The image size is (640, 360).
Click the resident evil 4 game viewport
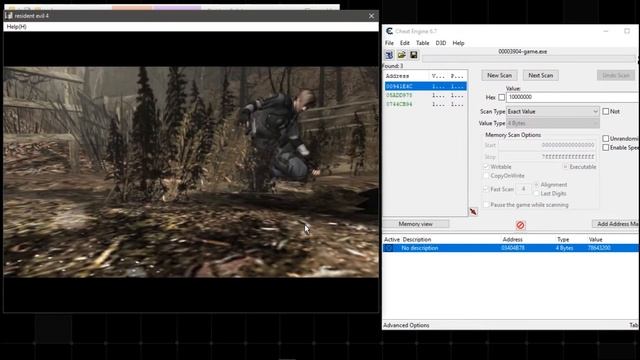point(191,172)
